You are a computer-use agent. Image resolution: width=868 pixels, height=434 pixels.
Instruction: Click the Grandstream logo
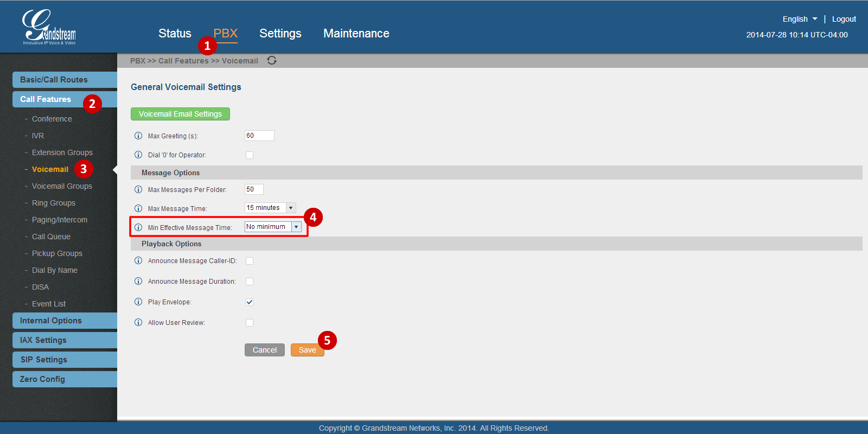click(49, 28)
